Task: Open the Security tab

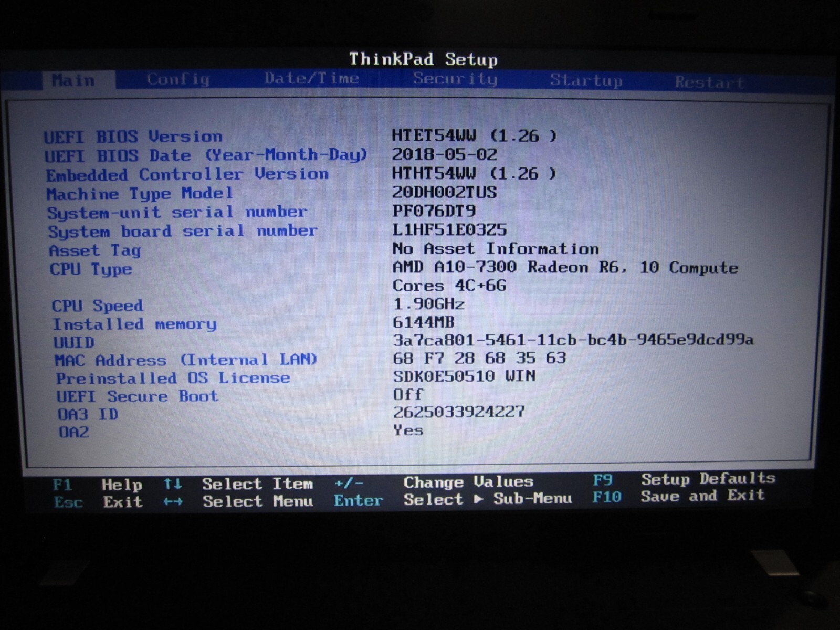Action: tap(455, 79)
